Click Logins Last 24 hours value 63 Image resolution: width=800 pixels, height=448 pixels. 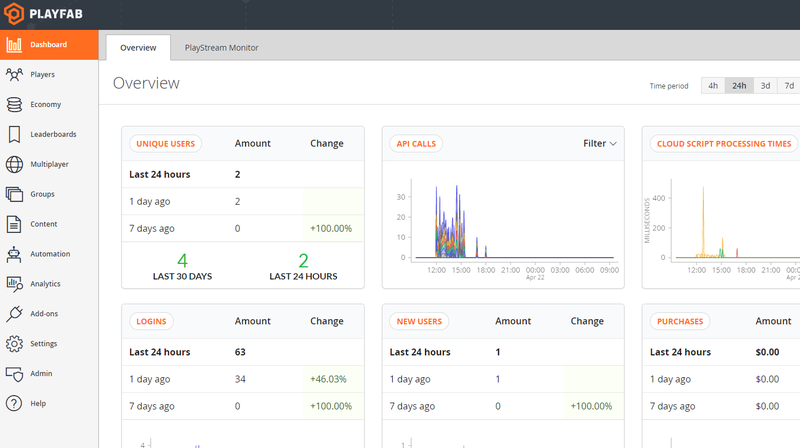coord(240,352)
